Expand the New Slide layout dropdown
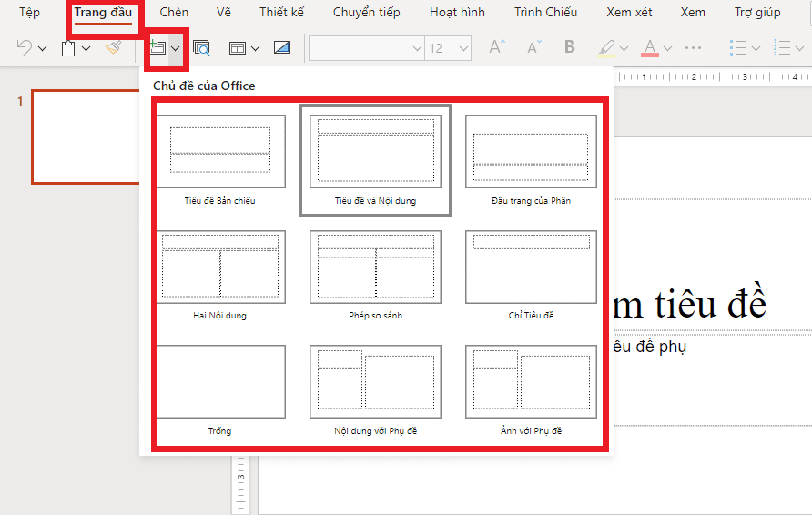Viewport: 812px width, 515px height. [175, 48]
